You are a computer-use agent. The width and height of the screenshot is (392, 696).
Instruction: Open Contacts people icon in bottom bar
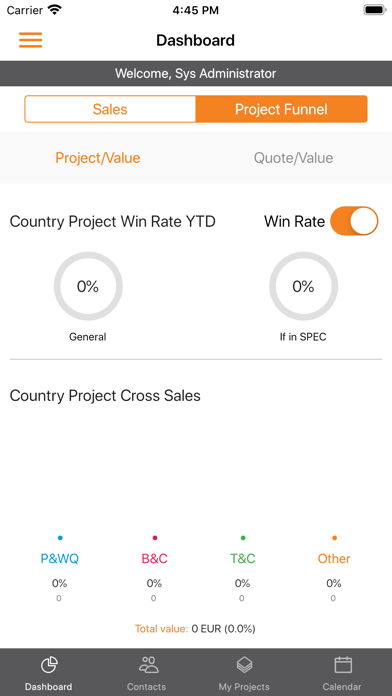click(x=148, y=664)
